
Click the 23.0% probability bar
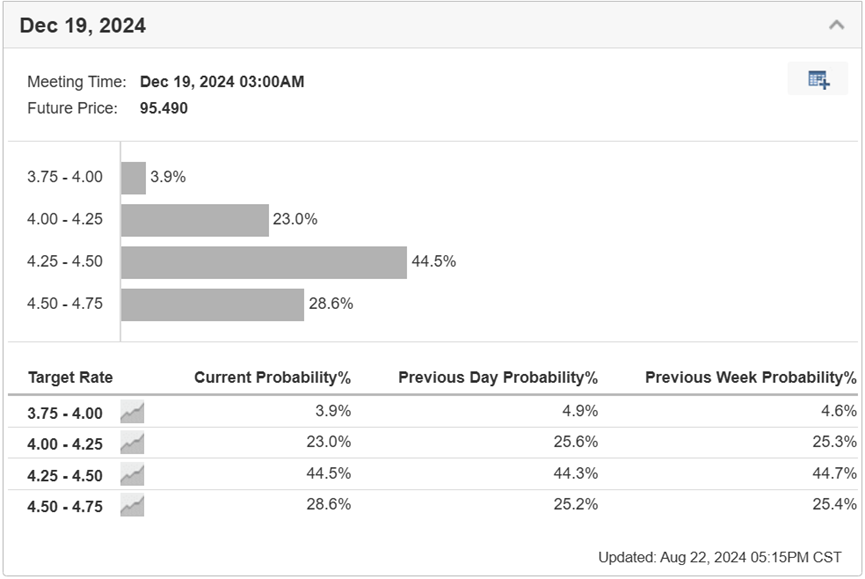pos(195,220)
